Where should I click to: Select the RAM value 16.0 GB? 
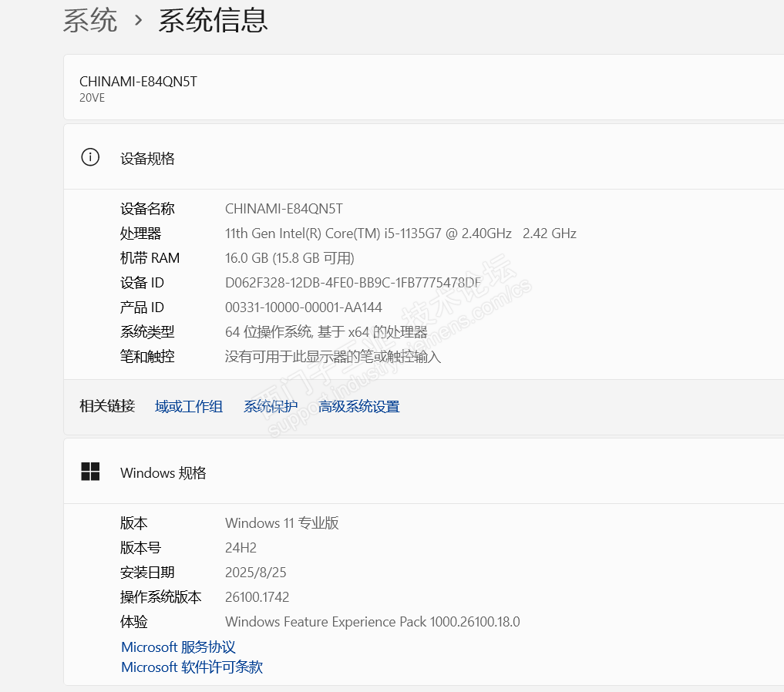290,258
